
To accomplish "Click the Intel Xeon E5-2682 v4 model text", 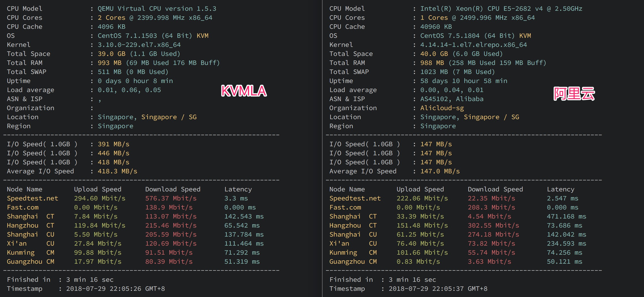I will [501, 9].
